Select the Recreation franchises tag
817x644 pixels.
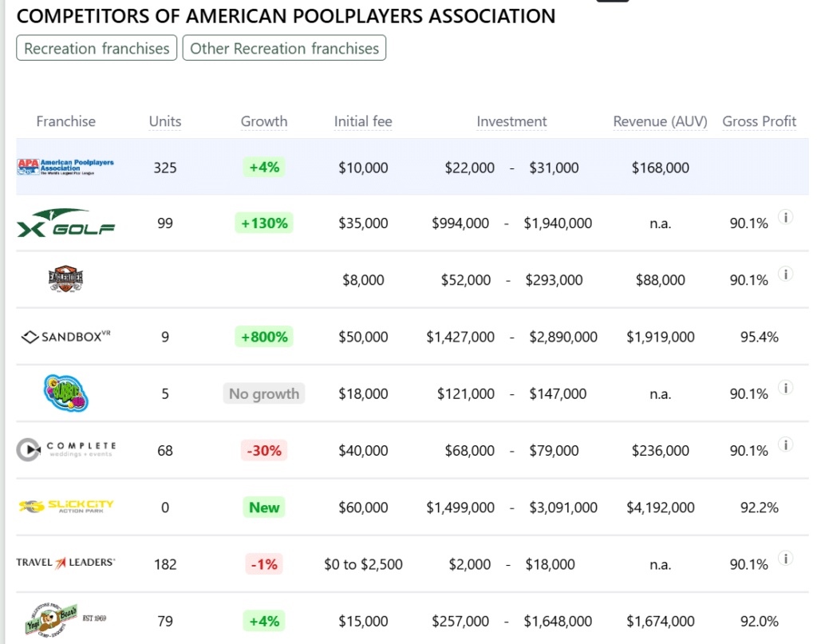[97, 48]
